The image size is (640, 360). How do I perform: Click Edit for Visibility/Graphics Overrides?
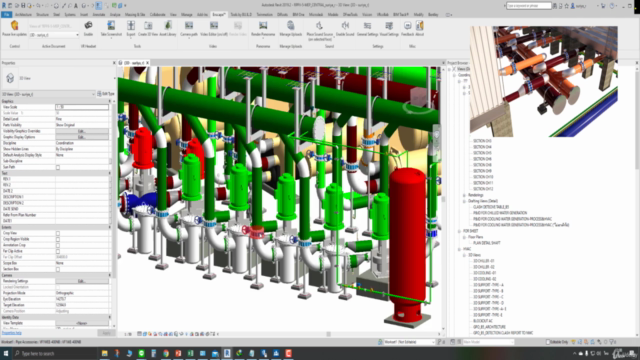82,131
